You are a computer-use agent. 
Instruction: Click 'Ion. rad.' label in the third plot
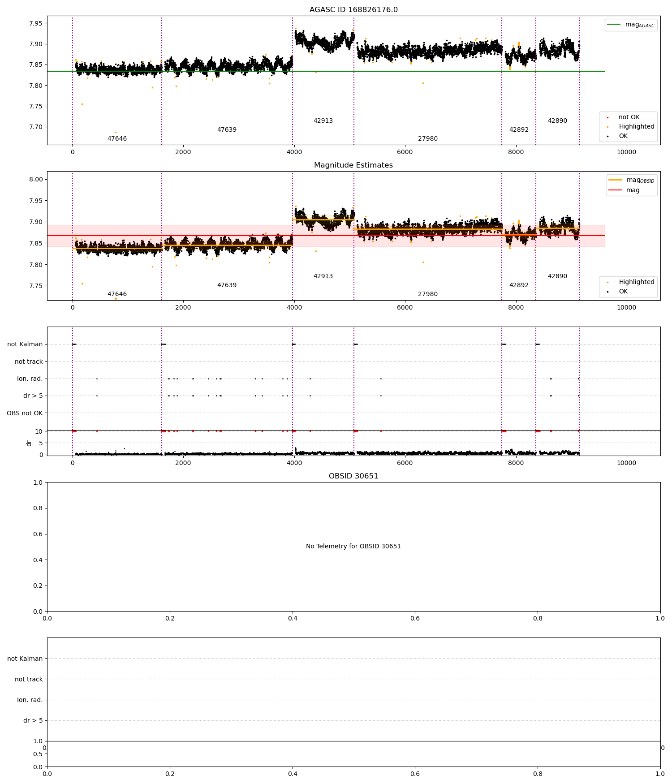30,379
